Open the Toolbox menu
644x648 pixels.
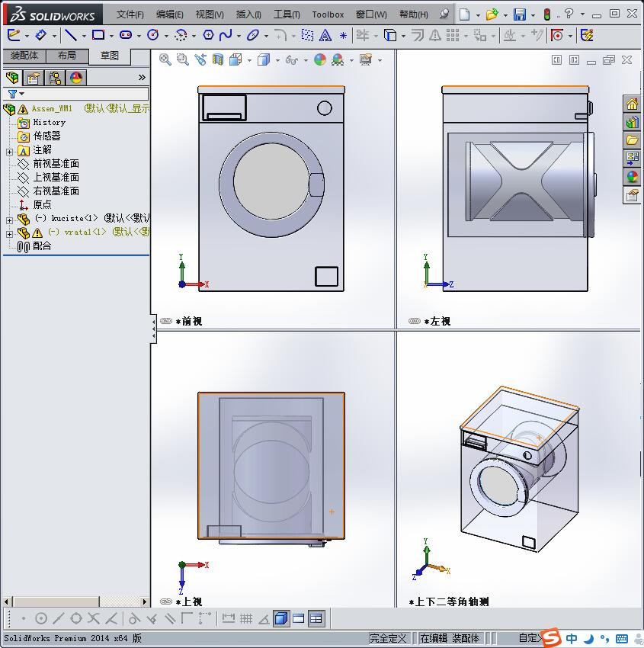(x=328, y=14)
